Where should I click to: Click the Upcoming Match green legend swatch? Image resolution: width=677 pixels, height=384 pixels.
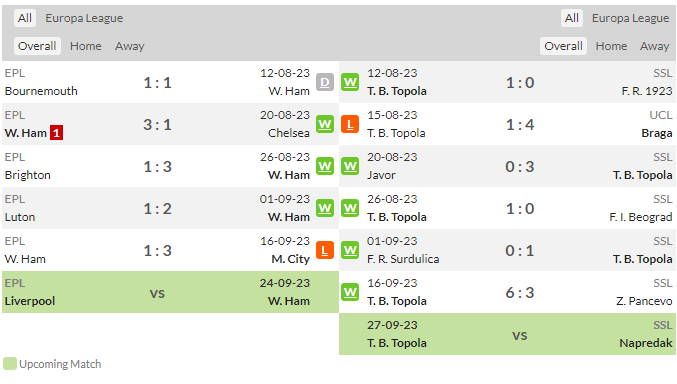[9, 364]
